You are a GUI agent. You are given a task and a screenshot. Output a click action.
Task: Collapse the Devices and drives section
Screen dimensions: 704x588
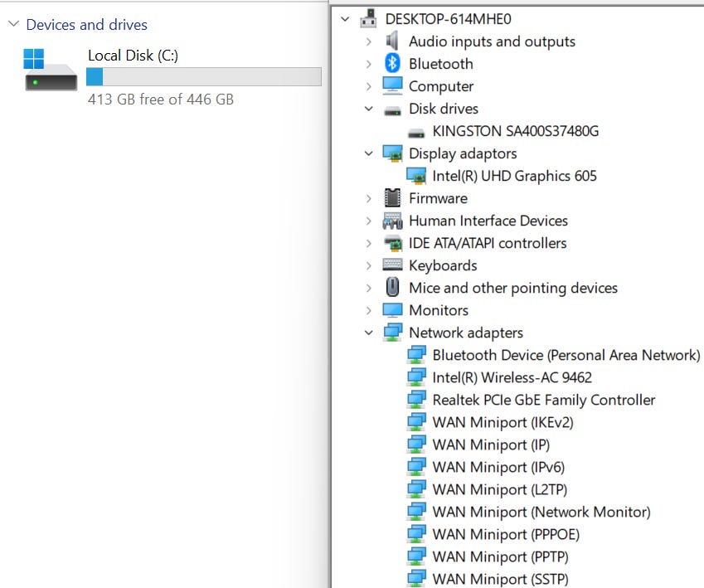coord(13,25)
